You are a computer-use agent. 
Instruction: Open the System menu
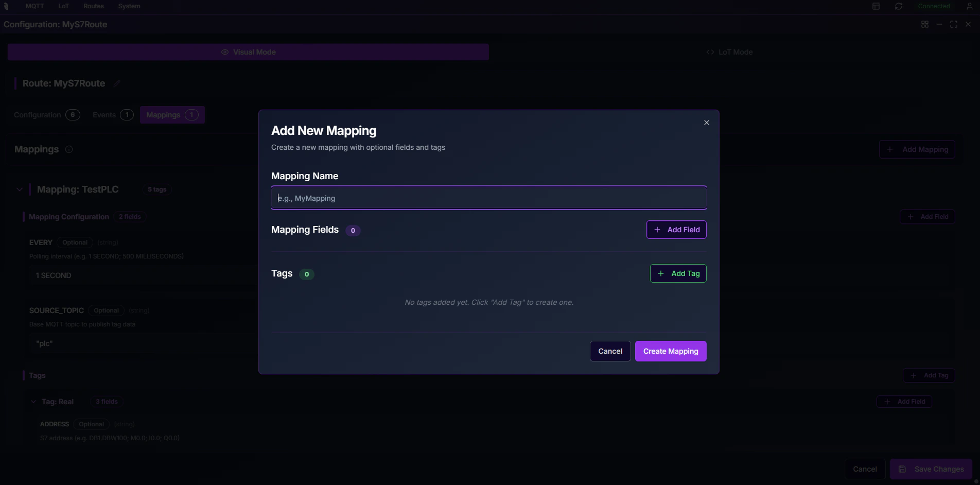pyautogui.click(x=129, y=6)
